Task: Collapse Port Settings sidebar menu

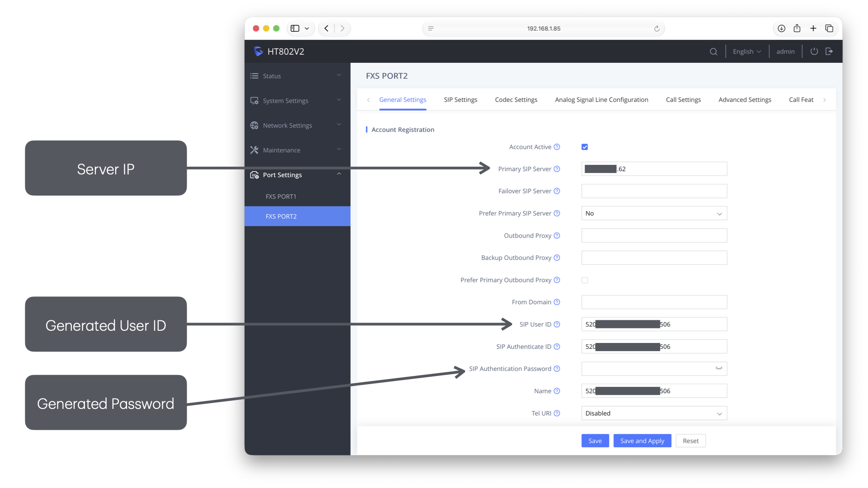Action: pyautogui.click(x=297, y=175)
